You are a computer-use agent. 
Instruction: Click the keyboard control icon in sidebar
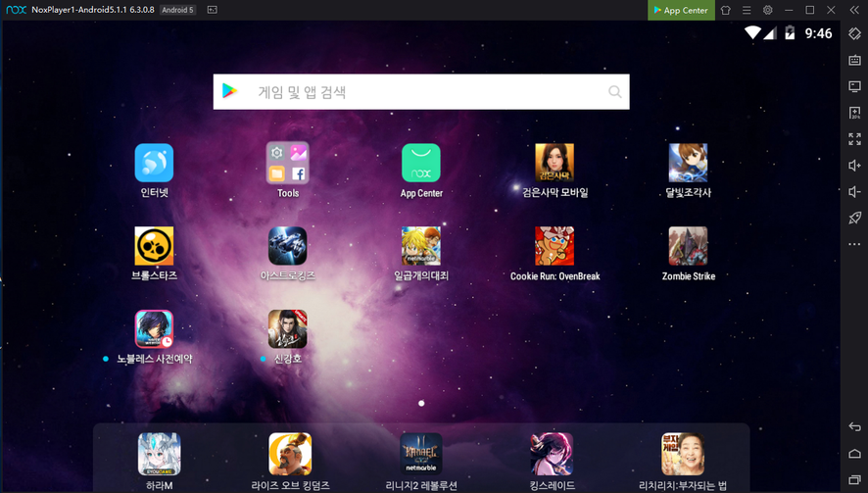pos(854,60)
